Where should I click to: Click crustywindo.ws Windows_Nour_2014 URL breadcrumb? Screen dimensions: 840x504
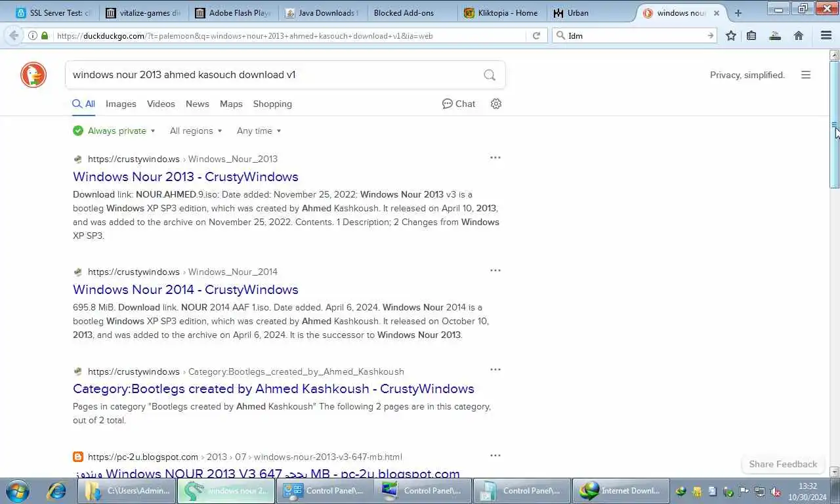click(182, 272)
